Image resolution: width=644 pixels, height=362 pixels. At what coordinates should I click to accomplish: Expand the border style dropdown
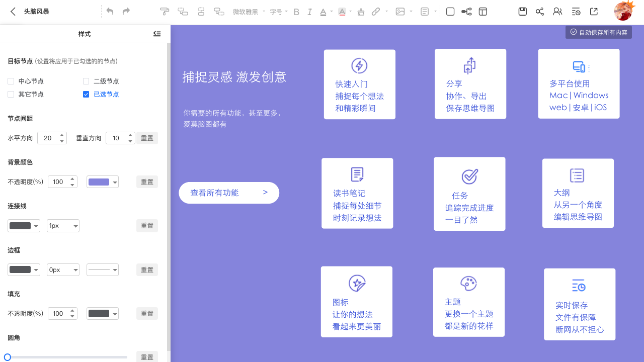tap(102, 269)
